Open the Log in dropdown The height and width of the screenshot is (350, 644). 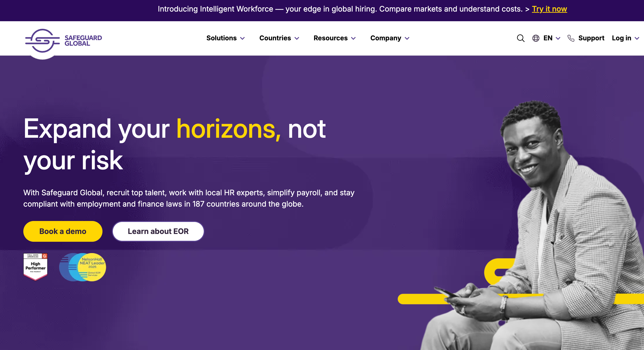[x=625, y=38]
